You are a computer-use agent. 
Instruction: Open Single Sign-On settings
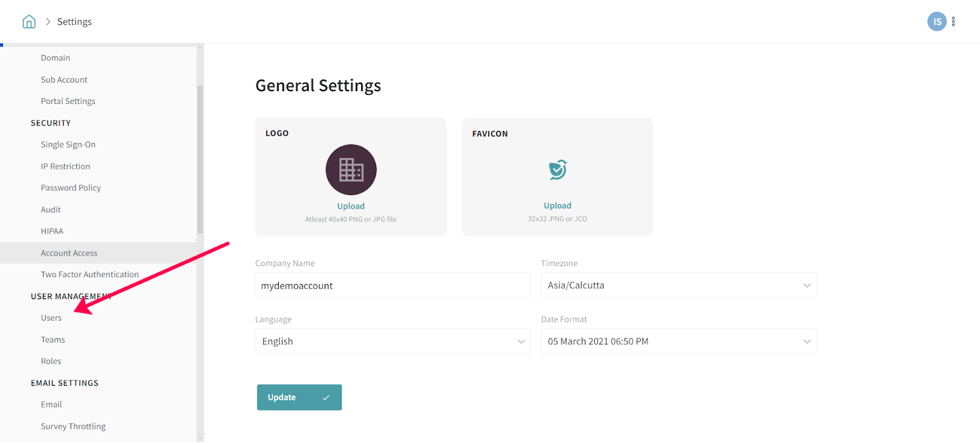coord(68,145)
